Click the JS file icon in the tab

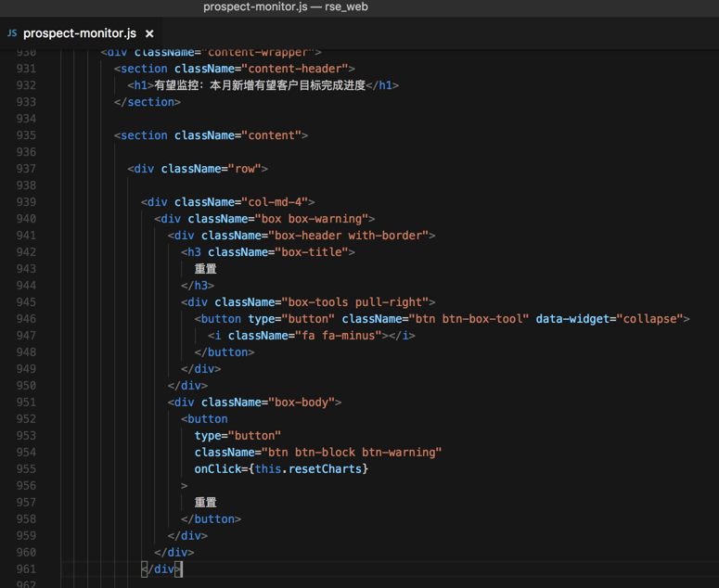pos(12,33)
